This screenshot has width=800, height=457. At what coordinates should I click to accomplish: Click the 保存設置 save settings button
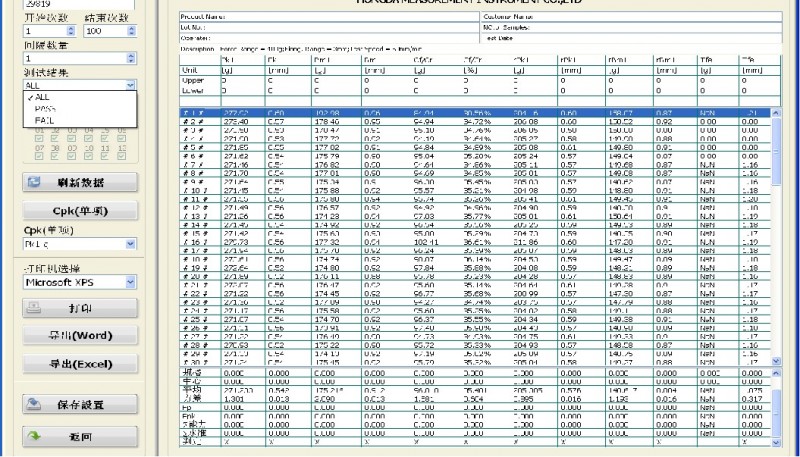[x=80, y=404]
